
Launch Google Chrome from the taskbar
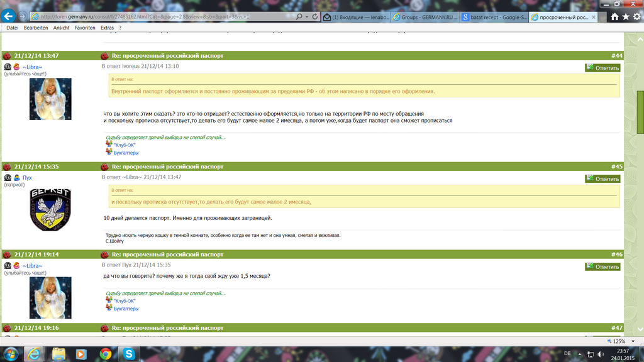click(x=106, y=354)
